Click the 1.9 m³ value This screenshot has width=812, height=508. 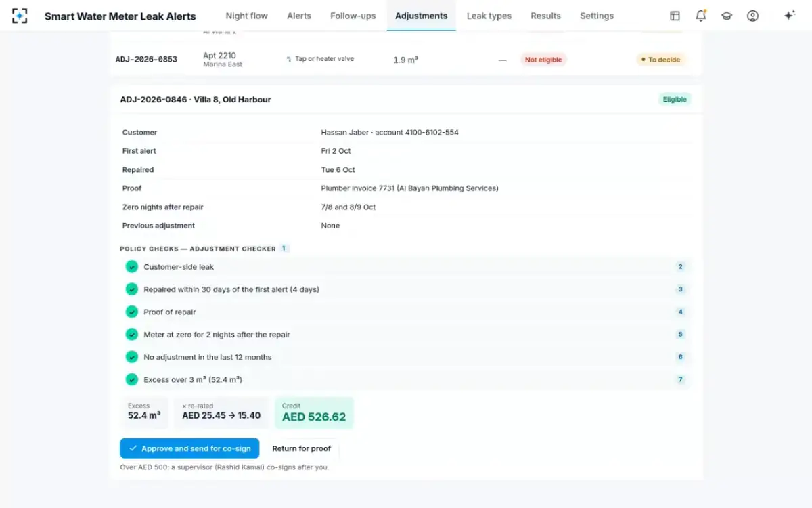pyautogui.click(x=405, y=60)
